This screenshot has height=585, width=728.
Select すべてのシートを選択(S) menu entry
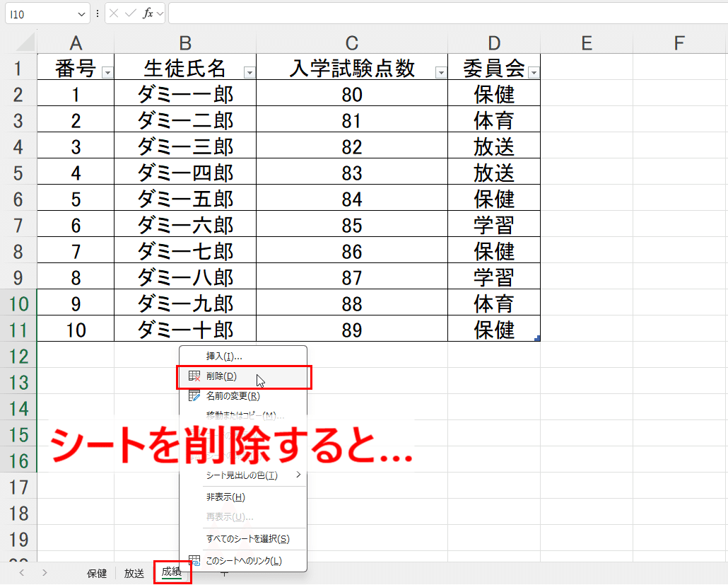click(x=247, y=538)
